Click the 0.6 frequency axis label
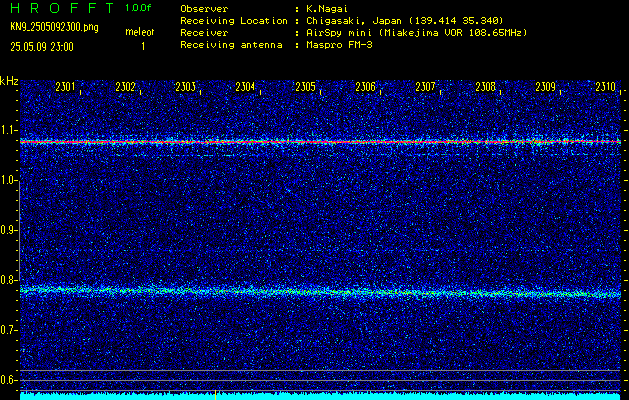 tap(8, 380)
